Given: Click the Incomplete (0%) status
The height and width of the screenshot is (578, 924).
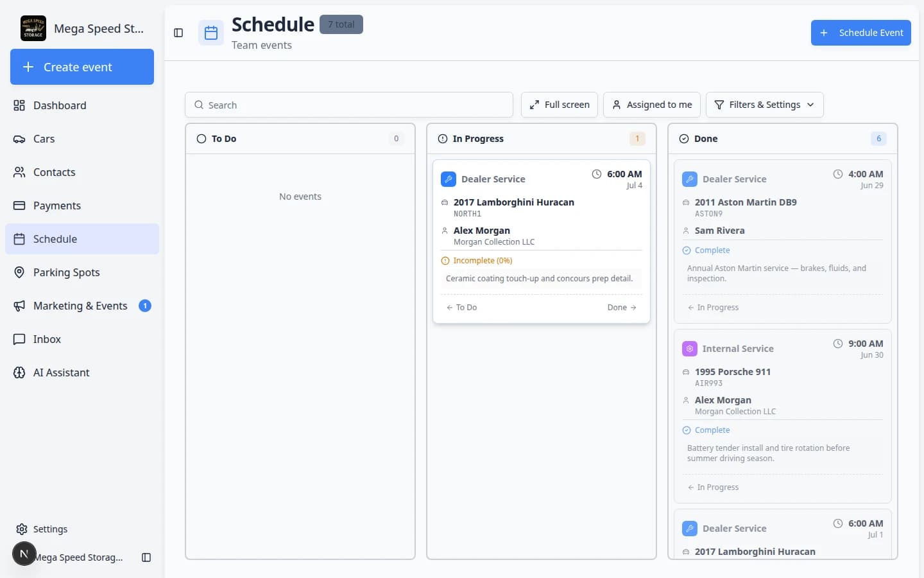Looking at the screenshot, I should tap(477, 261).
